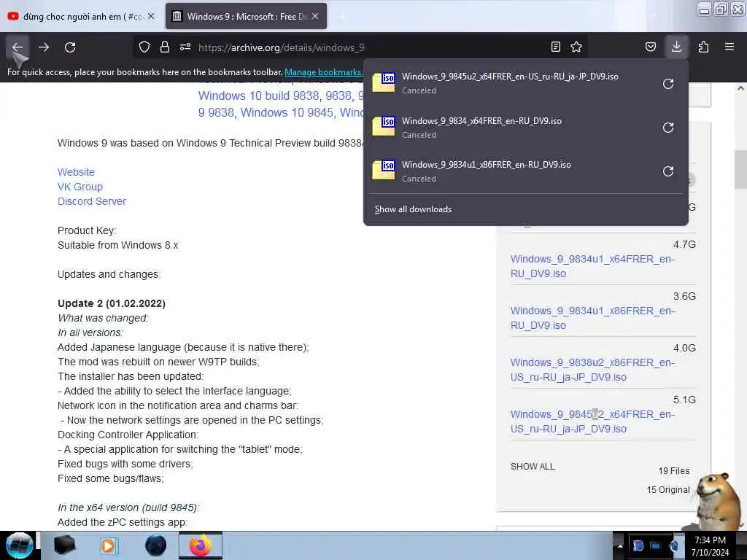The image size is (747, 560).
Task: Launch the media player taskbar icon
Action: tap(109, 545)
